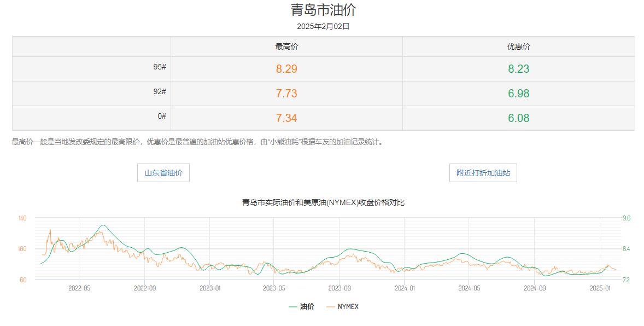
Task: Click the 2024-01 x-axis label
Action: coord(405,288)
